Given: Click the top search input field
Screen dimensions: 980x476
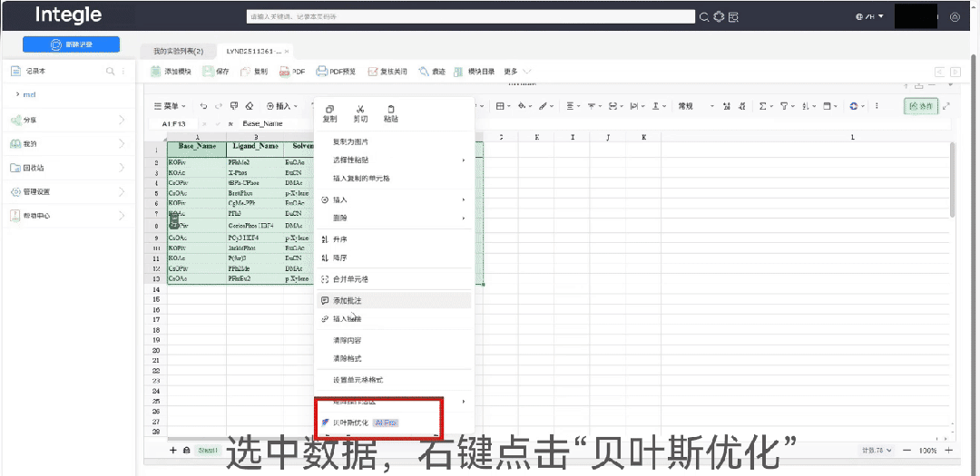Looking at the screenshot, I should 471,17.
